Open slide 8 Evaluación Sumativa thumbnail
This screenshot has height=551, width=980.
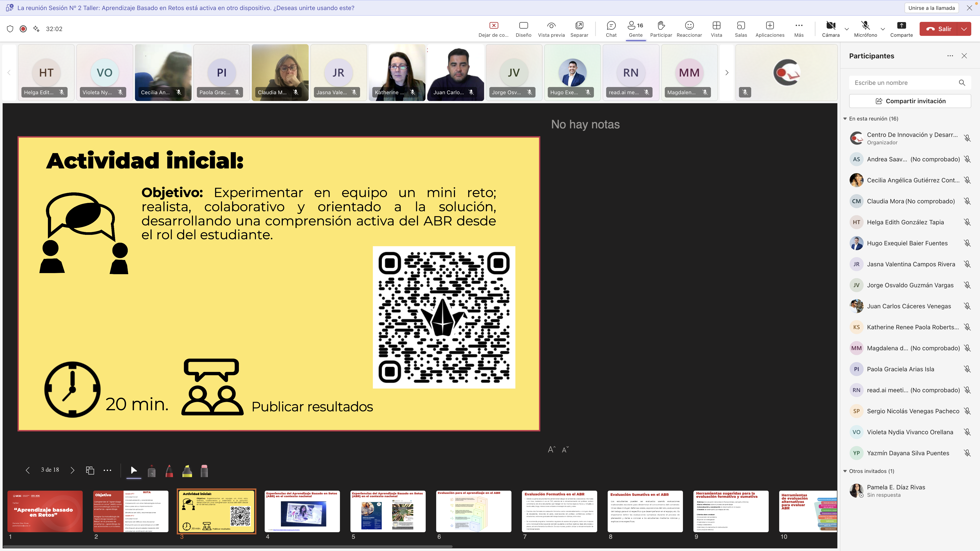tap(645, 511)
